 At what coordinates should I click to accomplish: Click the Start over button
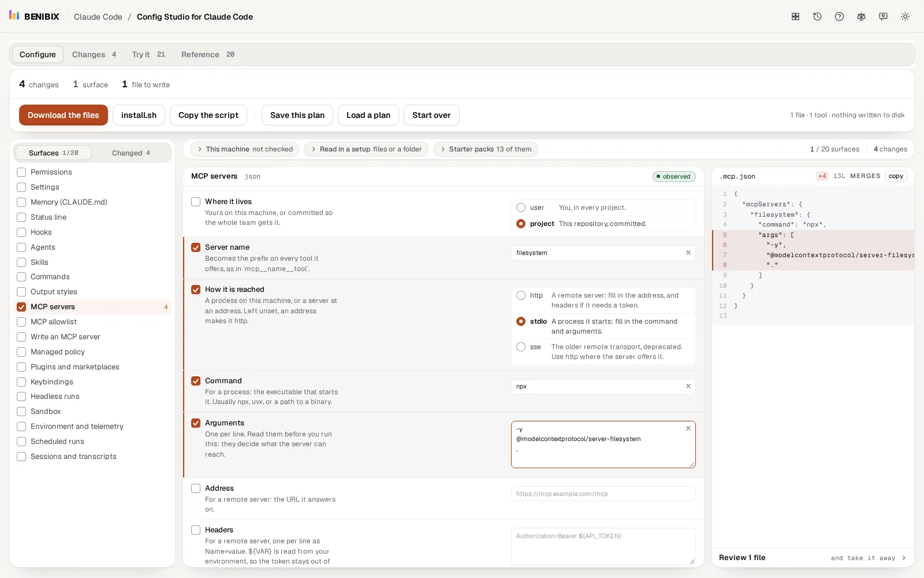click(x=431, y=115)
